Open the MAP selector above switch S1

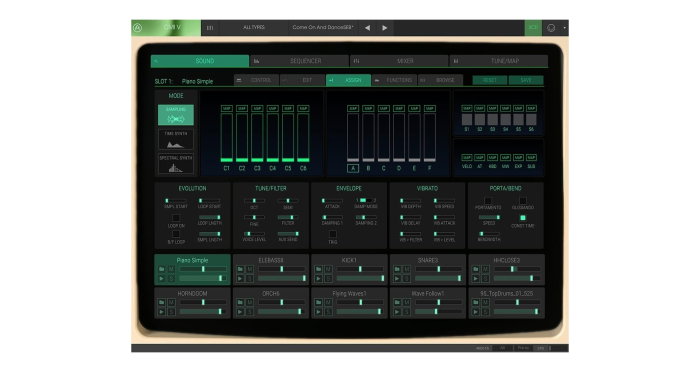click(x=467, y=109)
